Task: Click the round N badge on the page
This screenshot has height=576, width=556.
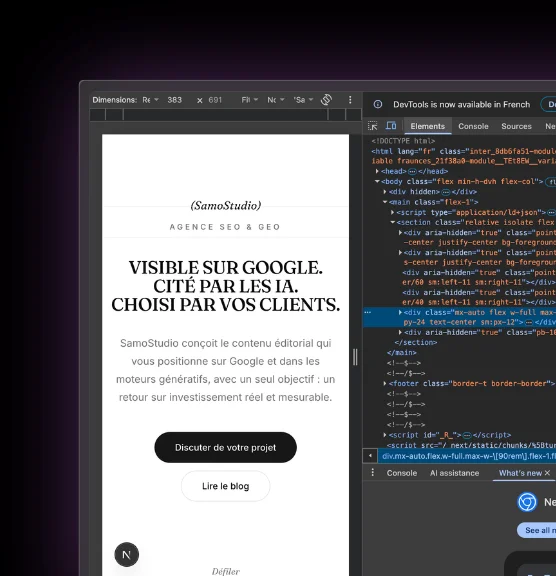Action: [x=127, y=554]
